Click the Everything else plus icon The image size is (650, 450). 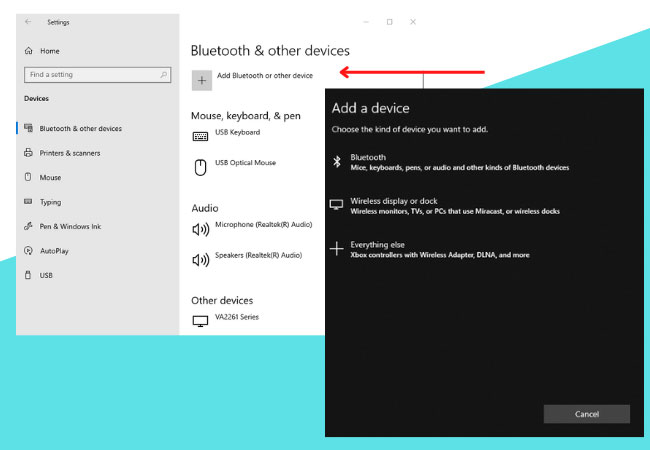pyautogui.click(x=337, y=249)
